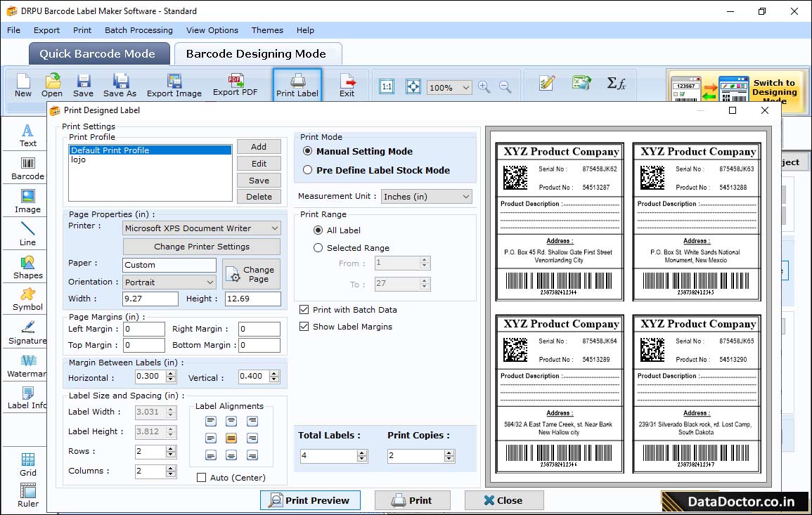Select the 1:1 zoom icon

(x=386, y=86)
